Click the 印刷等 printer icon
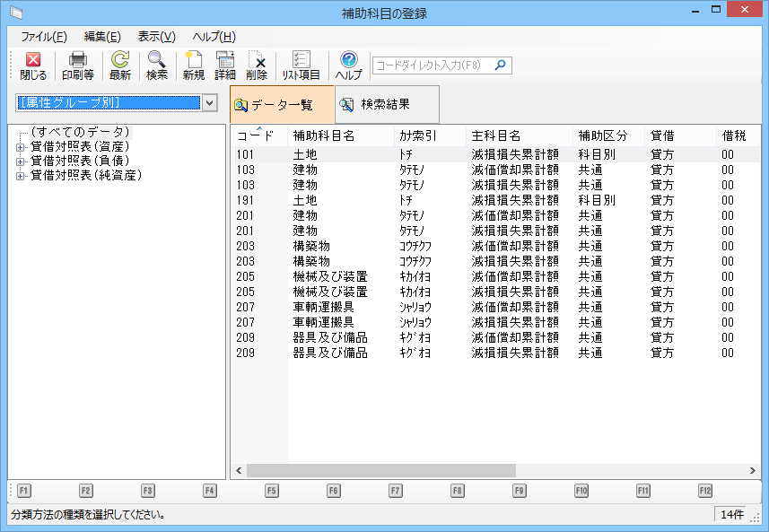This screenshot has height=532, width=769. [78, 61]
